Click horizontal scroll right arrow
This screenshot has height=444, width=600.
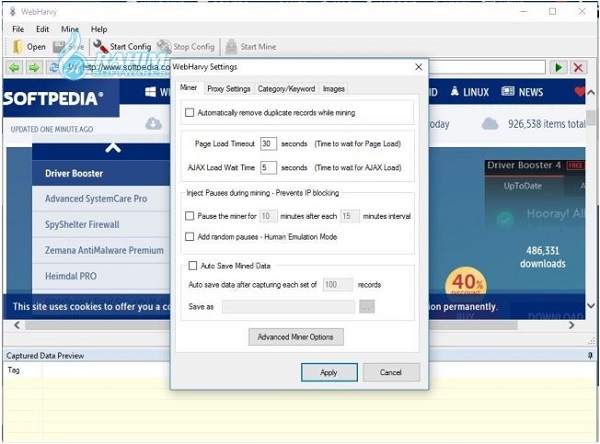[571, 325]
